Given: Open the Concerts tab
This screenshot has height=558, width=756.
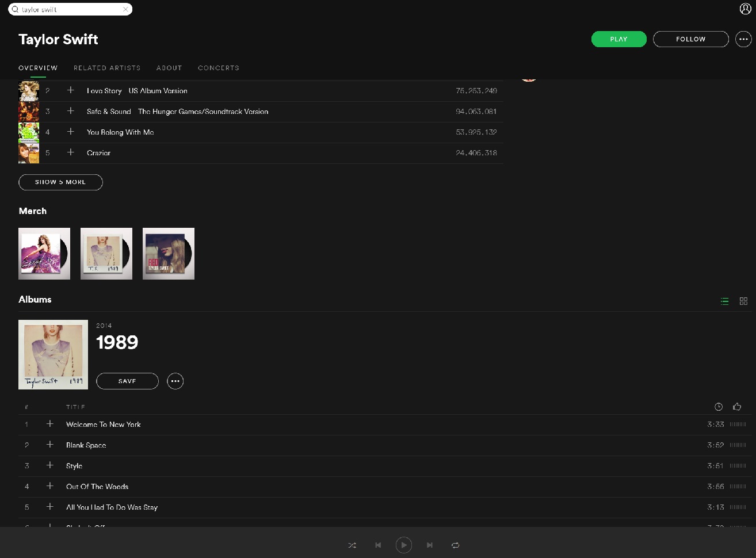Looking at the screenshot, I should point(219,68).
